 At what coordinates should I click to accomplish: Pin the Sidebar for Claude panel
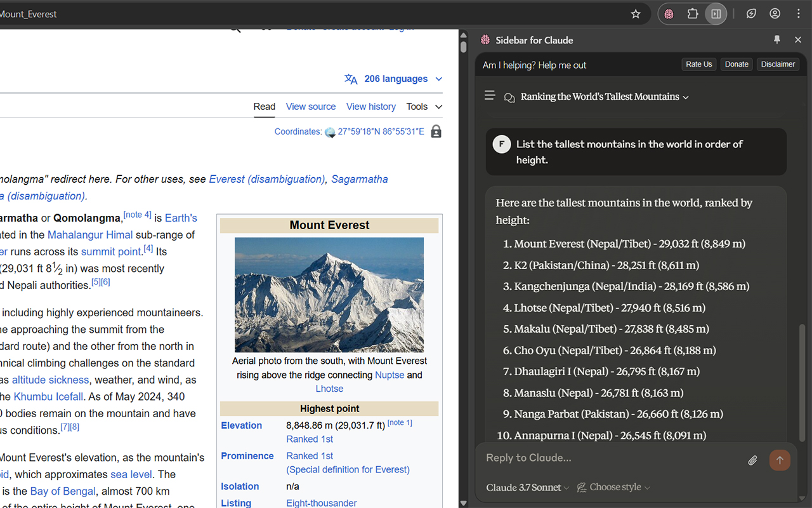(x=777, y=40)
